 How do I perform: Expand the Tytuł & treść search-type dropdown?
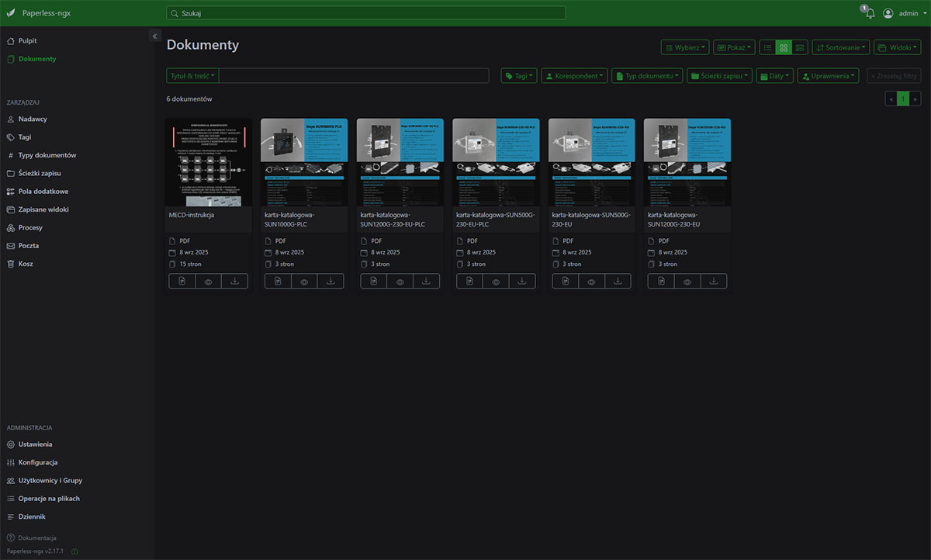(192, 76)
